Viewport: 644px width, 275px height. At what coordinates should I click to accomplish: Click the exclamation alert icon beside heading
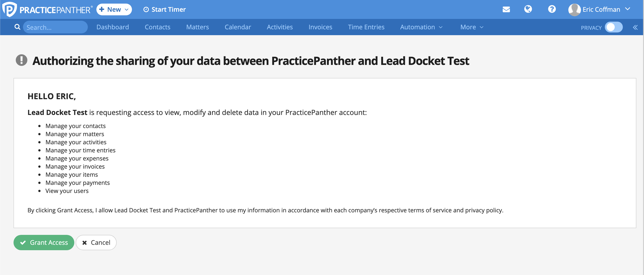tap(21, 60)
